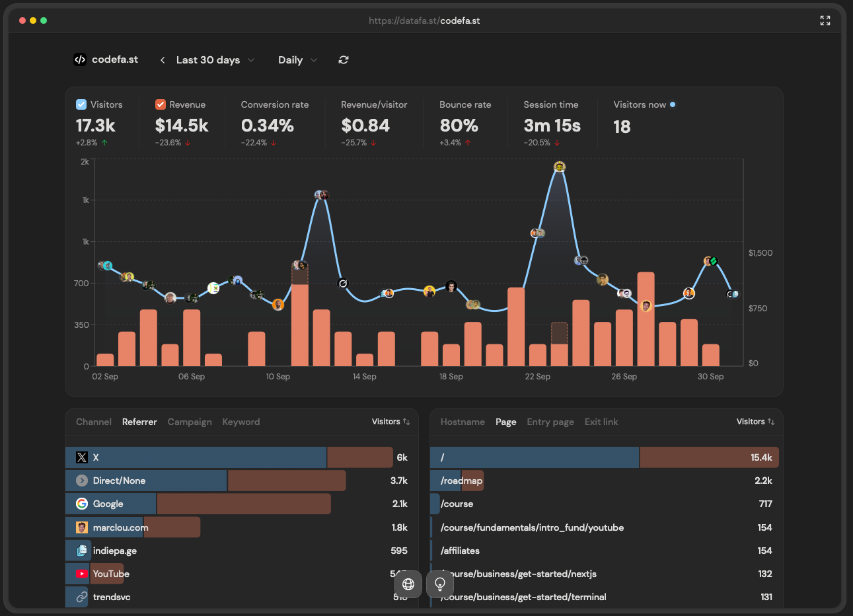Viewport: 853px width, 616px height.
Task: Click the live dot beside Visitors now
Action: [x=673, y=104]
